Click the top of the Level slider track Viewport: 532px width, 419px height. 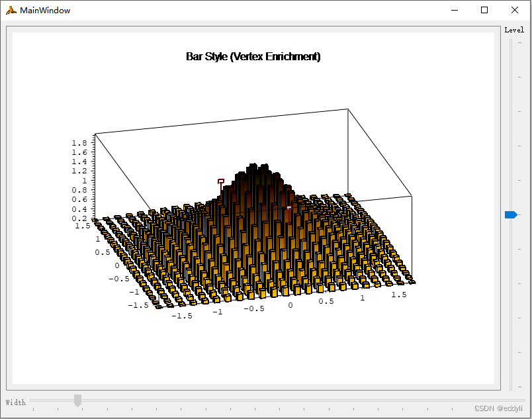[x=512, y=46]
